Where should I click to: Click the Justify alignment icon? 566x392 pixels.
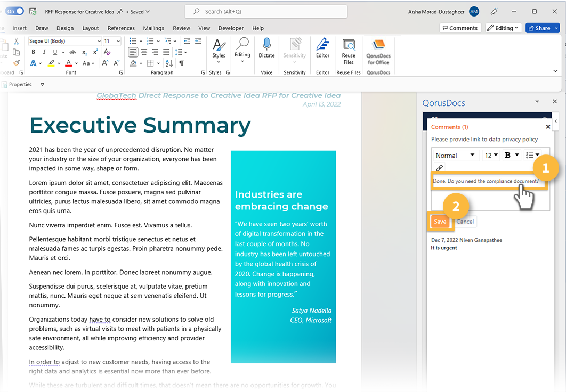coord(166,52)
